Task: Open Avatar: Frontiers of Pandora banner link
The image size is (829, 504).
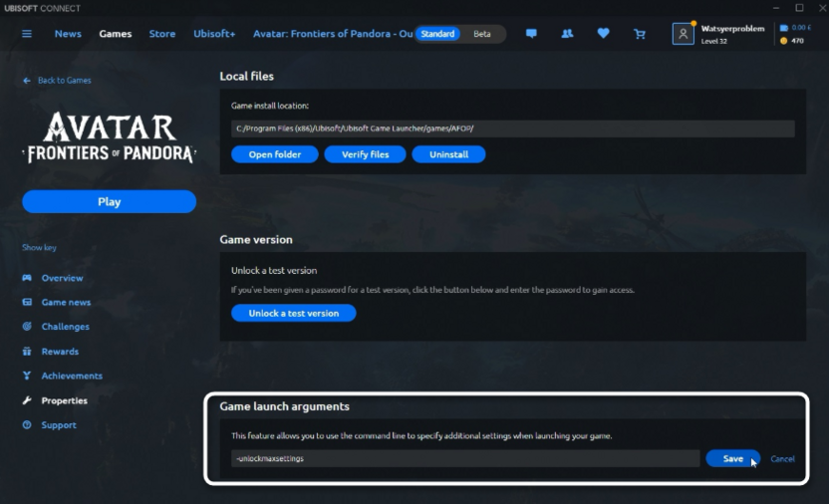Action: (333, 34)
